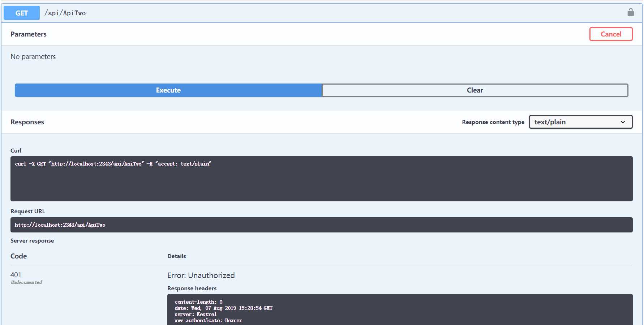The width and height of the screenshot is (644, 325).
Task: Click 'www-authenticate: Bearer' header line
Action: 209,321
